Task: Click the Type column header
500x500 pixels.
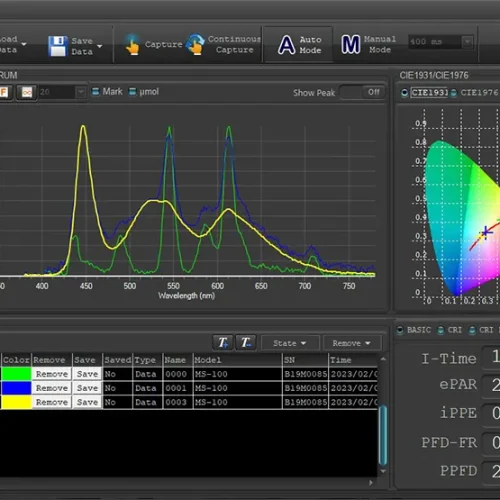Action: click(148, 360)
